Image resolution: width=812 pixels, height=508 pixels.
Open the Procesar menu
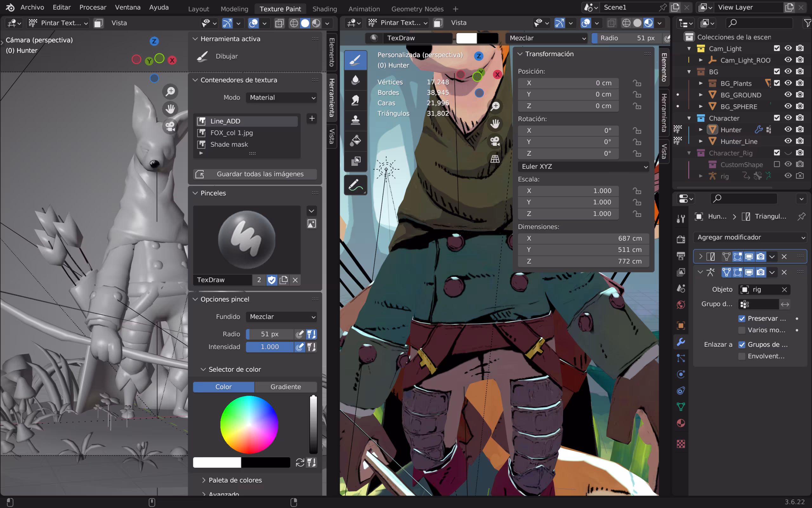pos(93,7)
